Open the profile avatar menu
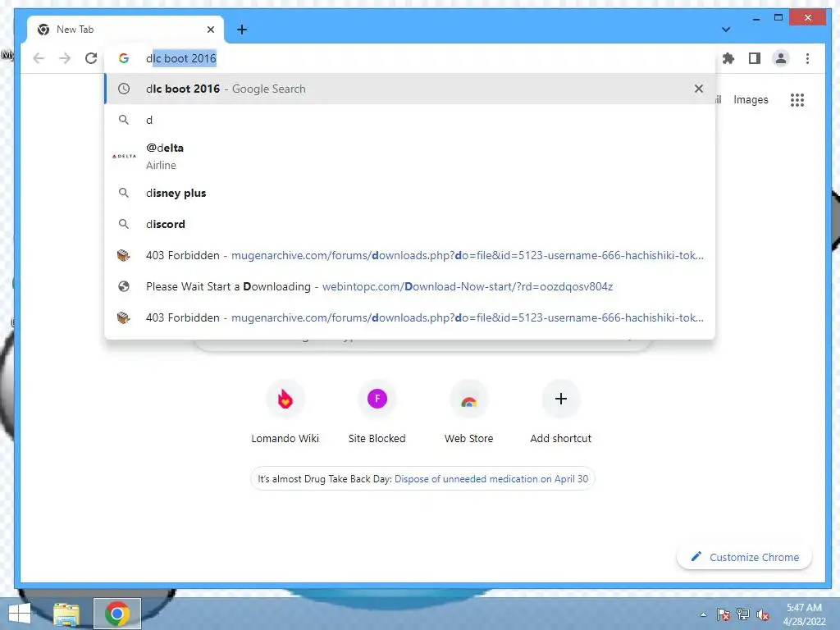 coord(781,58)
